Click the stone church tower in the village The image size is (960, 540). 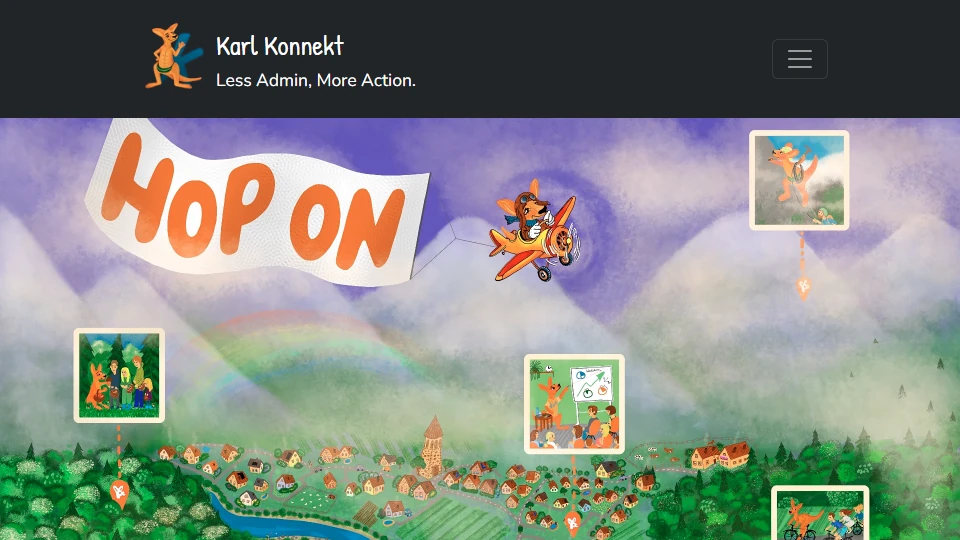(x=433, y=446)
